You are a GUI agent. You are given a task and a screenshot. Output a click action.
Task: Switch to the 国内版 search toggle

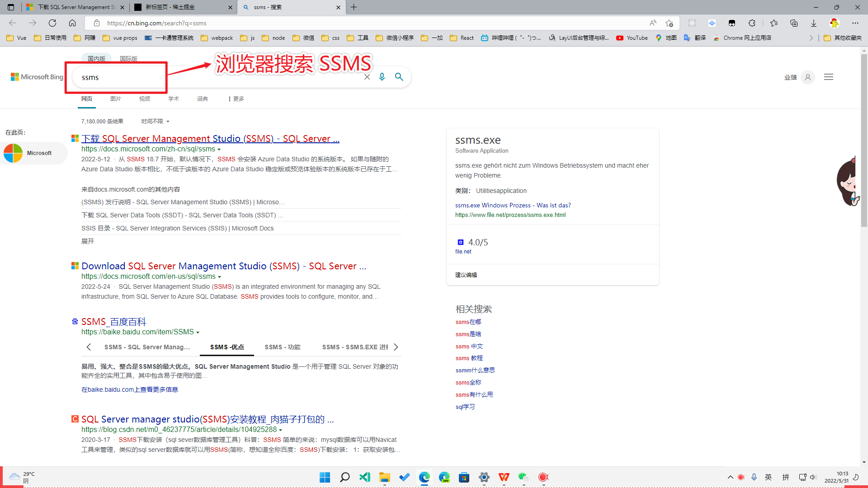[x=96, y=59]
